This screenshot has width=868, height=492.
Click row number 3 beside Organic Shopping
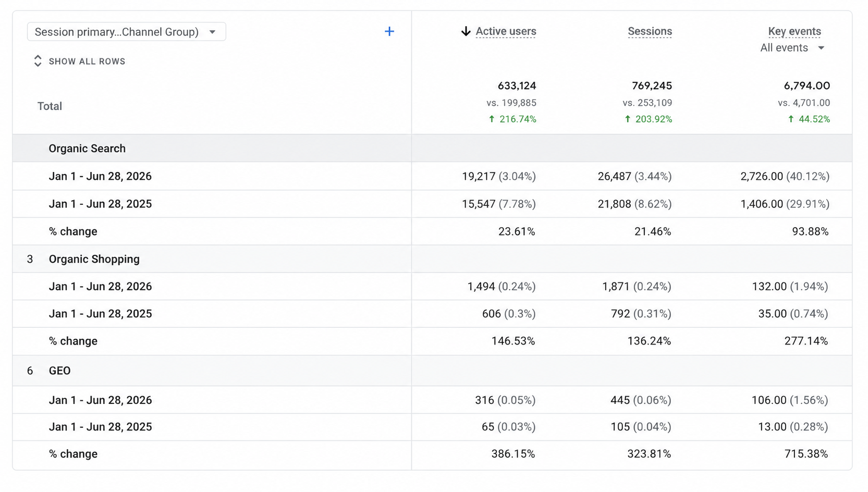point(30,259)
